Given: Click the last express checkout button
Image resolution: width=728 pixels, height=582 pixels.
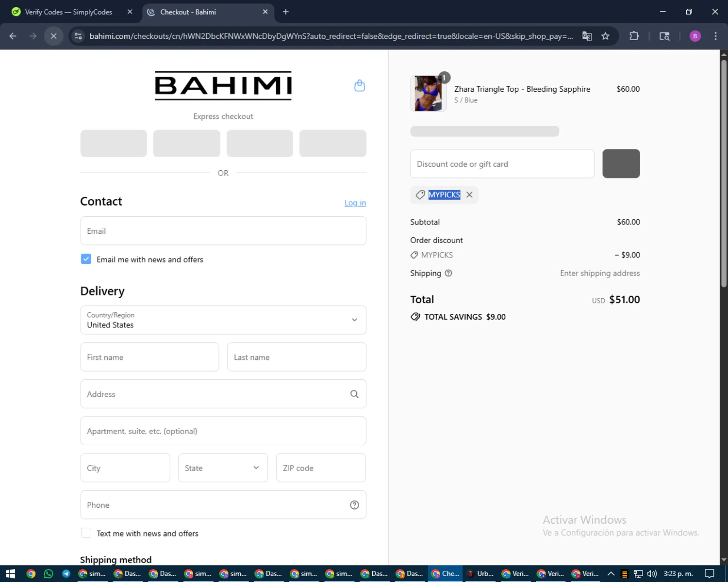Looking at the screenshot, I should (x=333, y=143).
